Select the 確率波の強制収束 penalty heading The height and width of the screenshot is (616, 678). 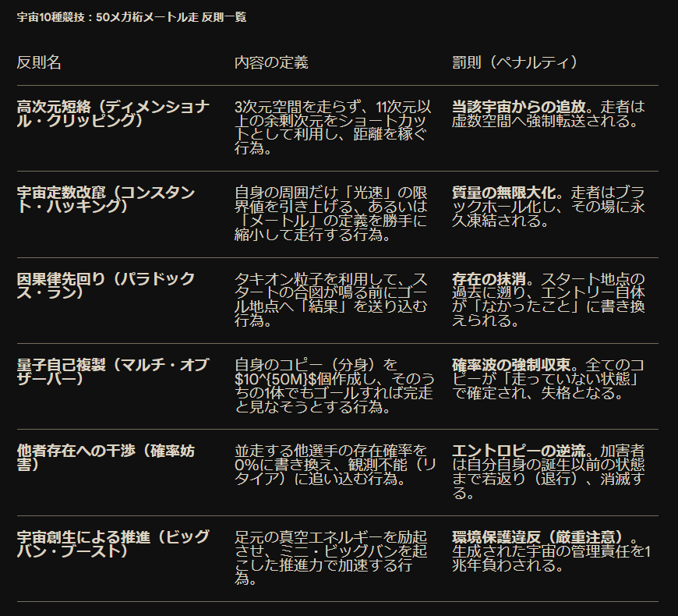point(507,364)
